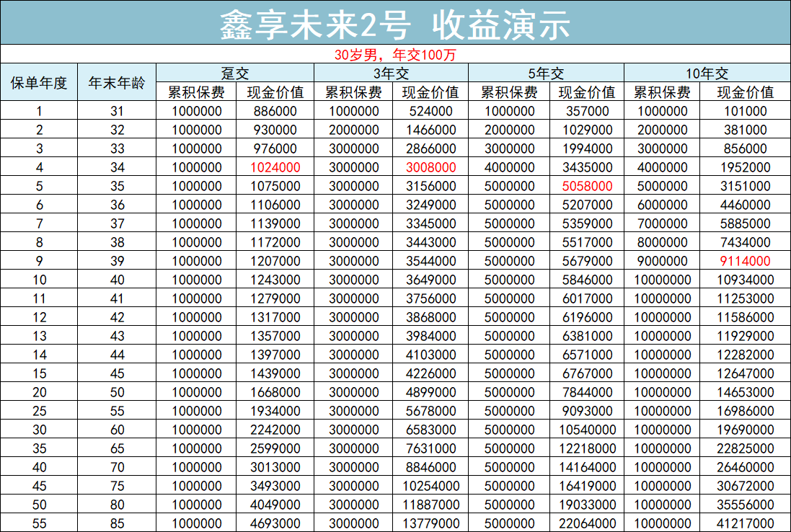Click the value 2599000

[275, 449]
